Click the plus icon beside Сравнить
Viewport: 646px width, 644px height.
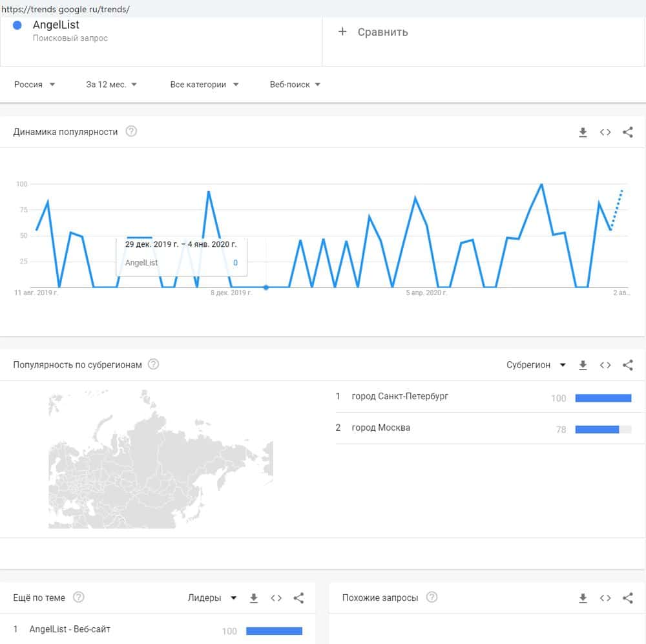(342, 32)
